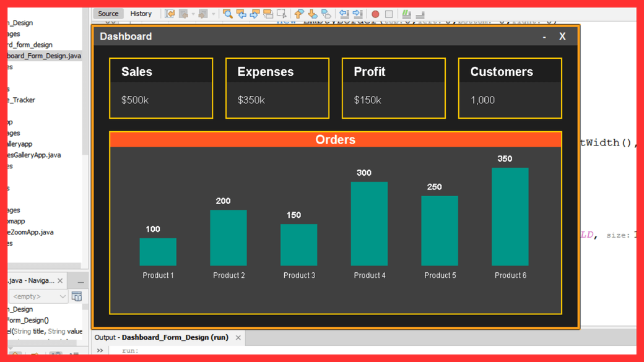
Task: Click the Find Next Occurrence arrow icon
Action: tap(253, 13)
